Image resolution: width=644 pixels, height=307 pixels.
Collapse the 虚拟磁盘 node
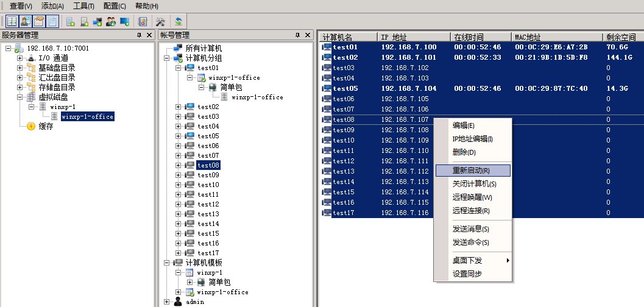19,97
